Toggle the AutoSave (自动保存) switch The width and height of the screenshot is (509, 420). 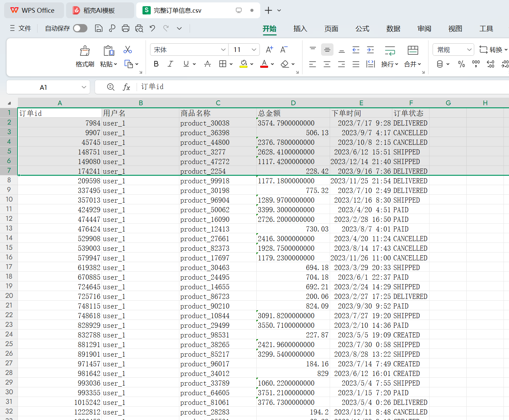pyautogui.click(x=80, y=29)
